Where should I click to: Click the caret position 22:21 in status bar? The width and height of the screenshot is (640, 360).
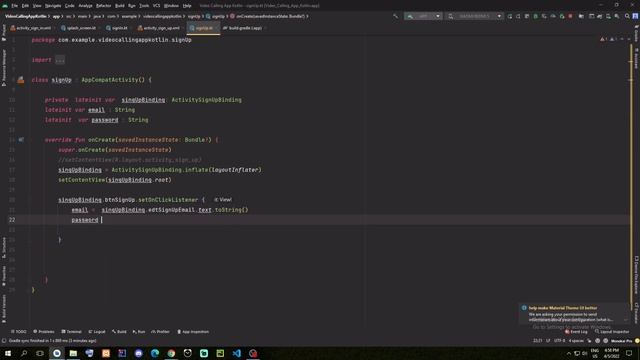pyautogui.click(x=538, y=341)
